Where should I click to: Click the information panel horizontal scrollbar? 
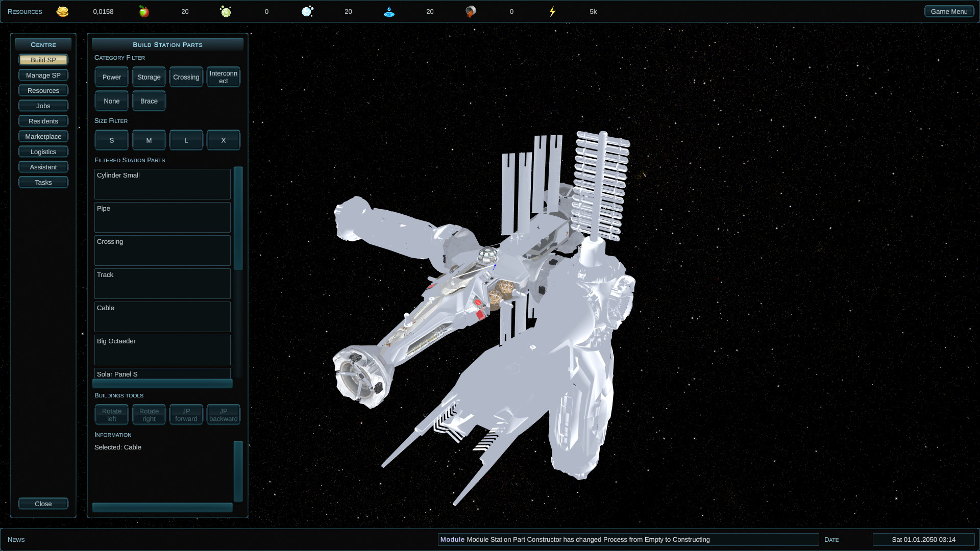[x=162, y=507]
